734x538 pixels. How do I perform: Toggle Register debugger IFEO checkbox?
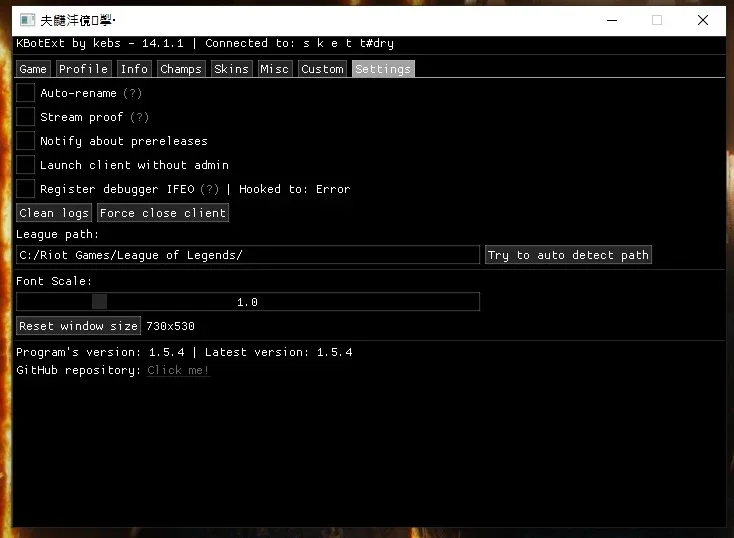coord(25,189)
